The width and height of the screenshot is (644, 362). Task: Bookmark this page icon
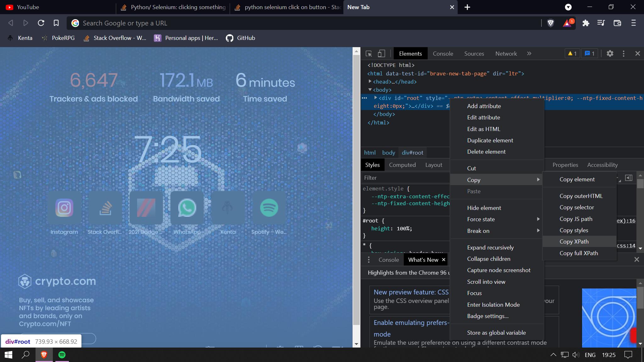click(56, 23)
